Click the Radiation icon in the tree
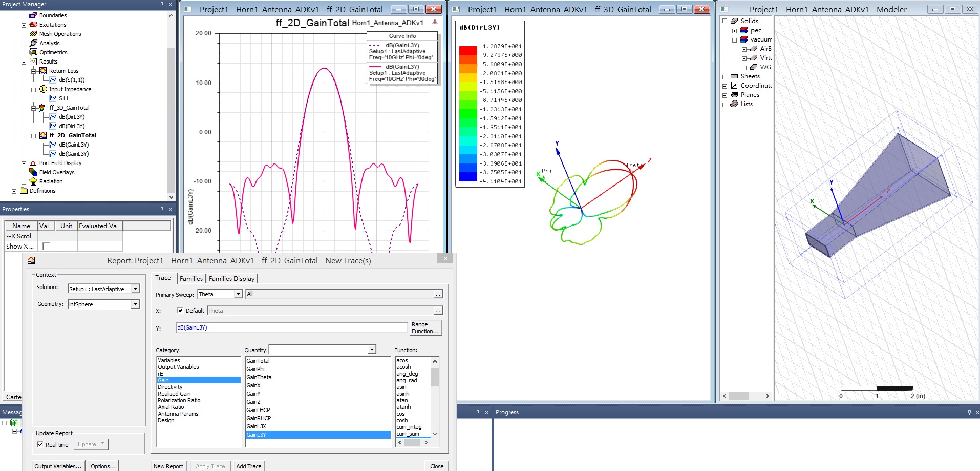Screen dimensions: 980x471 pyautogui.click(x=33, y=181)
